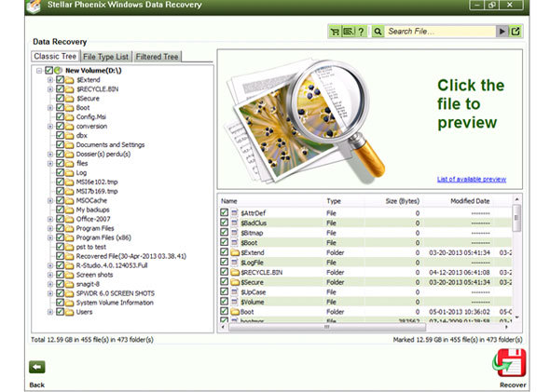Expand the Users folder node

50,312
